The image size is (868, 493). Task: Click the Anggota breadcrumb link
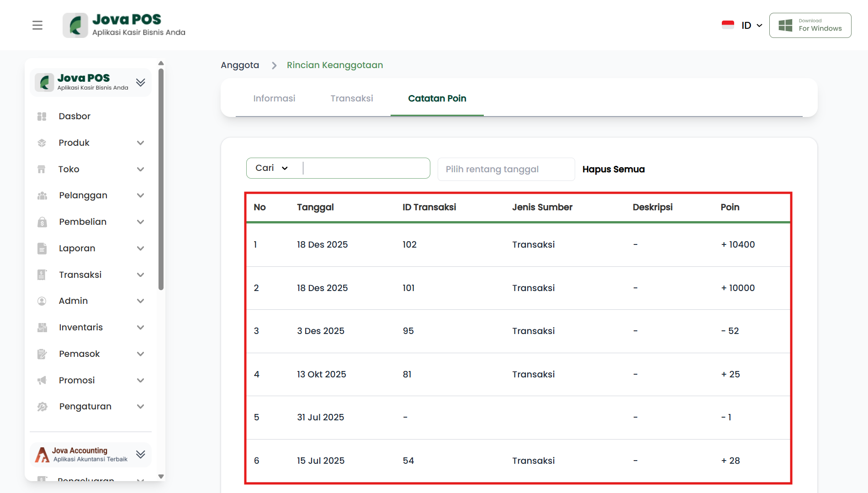click(240, 65)
